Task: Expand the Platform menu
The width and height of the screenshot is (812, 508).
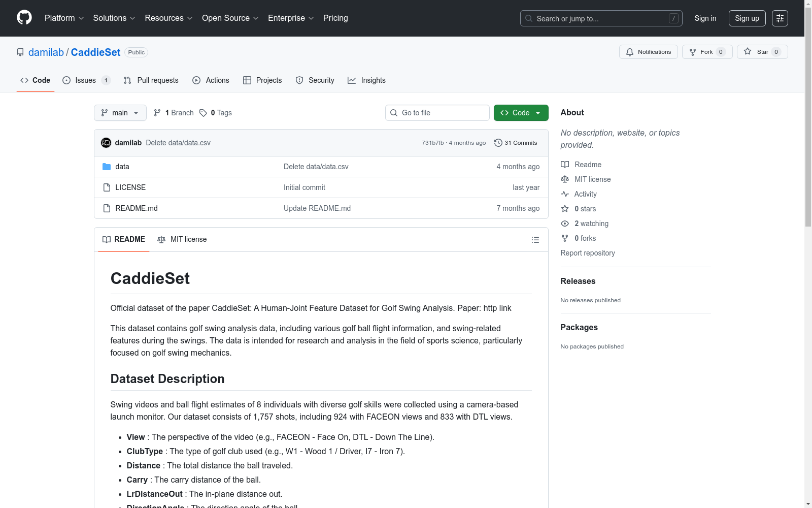Action: point(64,18)
